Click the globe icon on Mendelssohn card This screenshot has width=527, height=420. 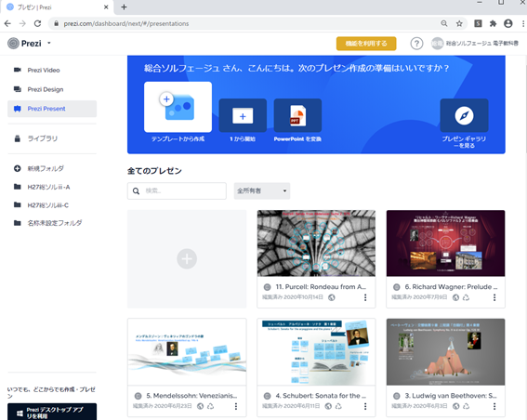pyautogui.click(x=201, y=406)
